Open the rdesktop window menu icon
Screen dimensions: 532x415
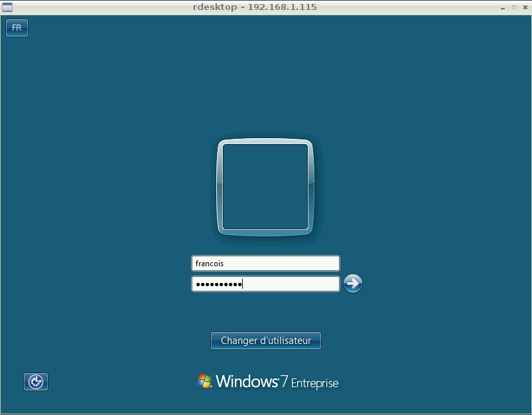[x=7, y=7]
